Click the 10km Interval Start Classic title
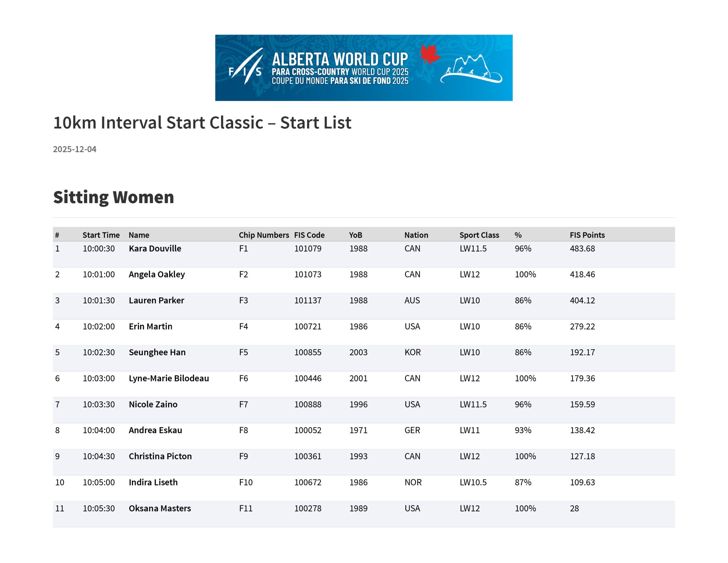 [202, 123]
